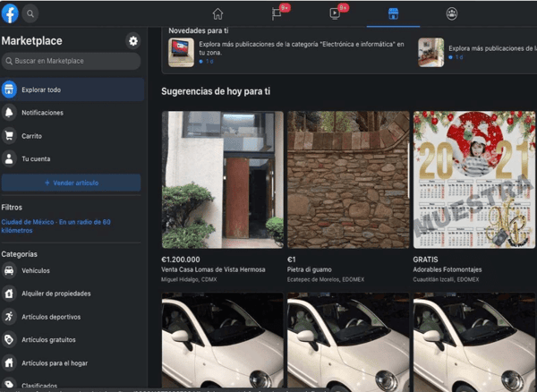Click the Facebook logo icon
The width and height of the screenshot is (537, 392).
(x=11, y=13)
